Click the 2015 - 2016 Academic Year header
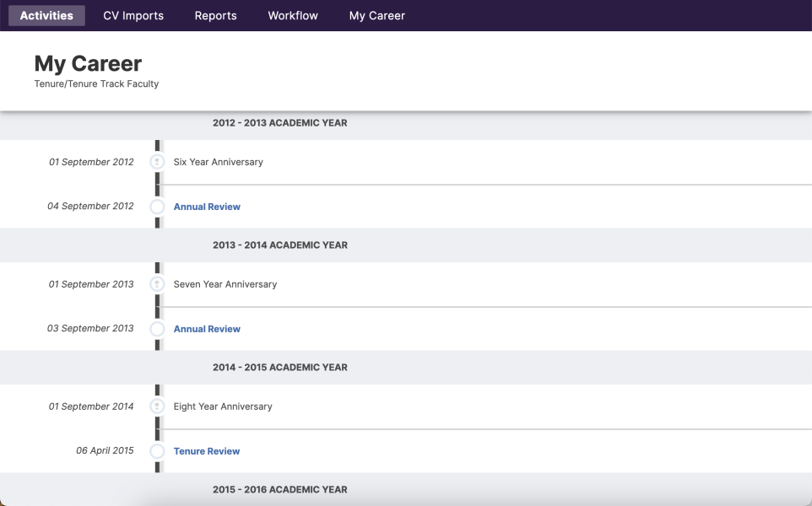This screenshot has width=812, height=506. [x=279, y=490]
